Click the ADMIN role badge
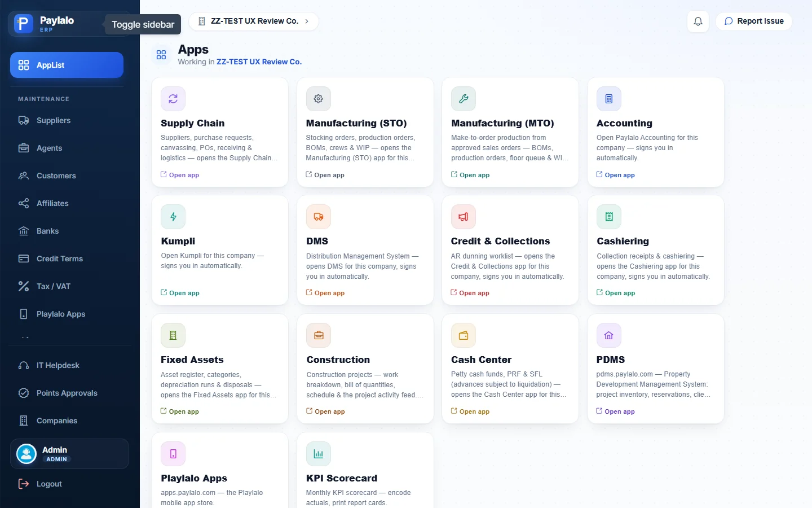Screen dimensions: 812x508 click(56, 459)
